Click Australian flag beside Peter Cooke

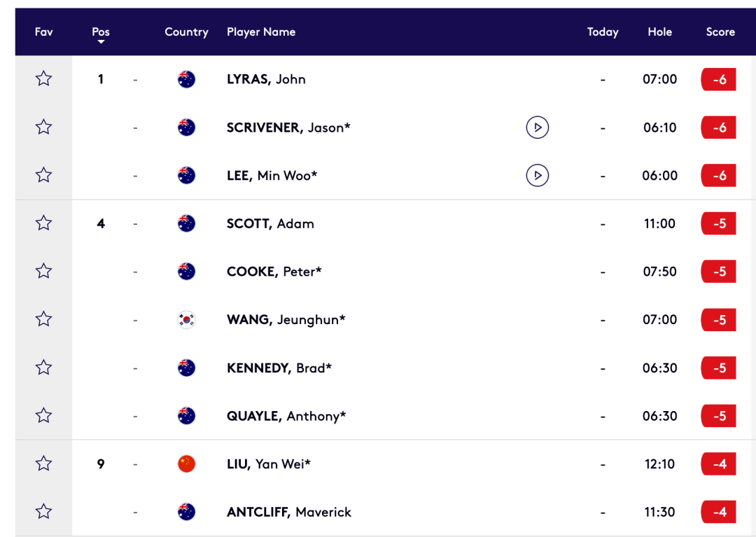tap(187, 272)
